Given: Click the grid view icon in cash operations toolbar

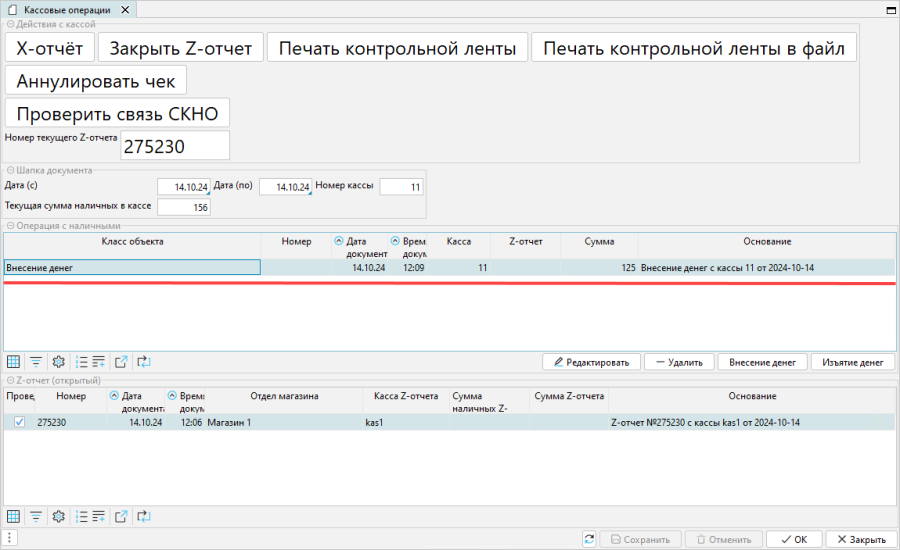Looking at the screenshot, I should pyautogui.click(x=14, y=362).
